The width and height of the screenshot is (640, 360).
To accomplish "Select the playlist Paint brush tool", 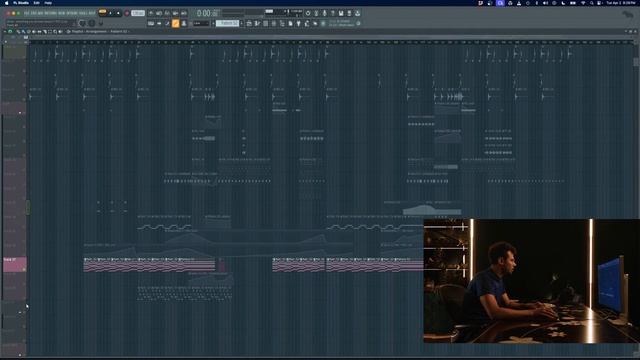I will point(23,31).
